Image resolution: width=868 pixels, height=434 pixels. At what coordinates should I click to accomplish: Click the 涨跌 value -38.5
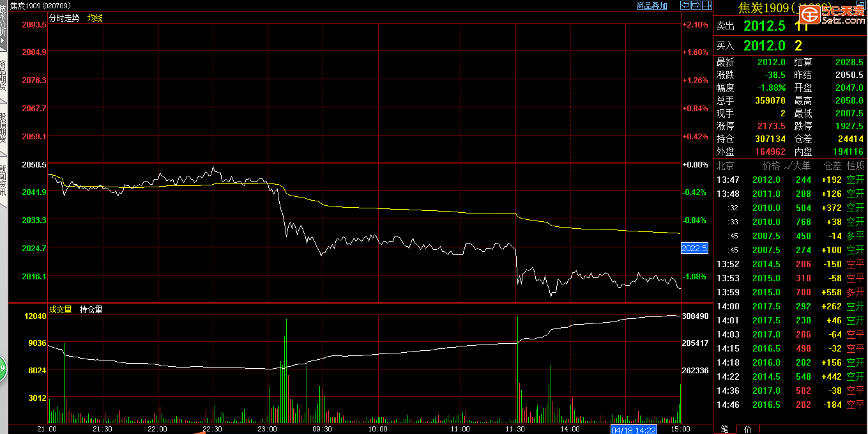pyautogui.click(x=774, y=75)
